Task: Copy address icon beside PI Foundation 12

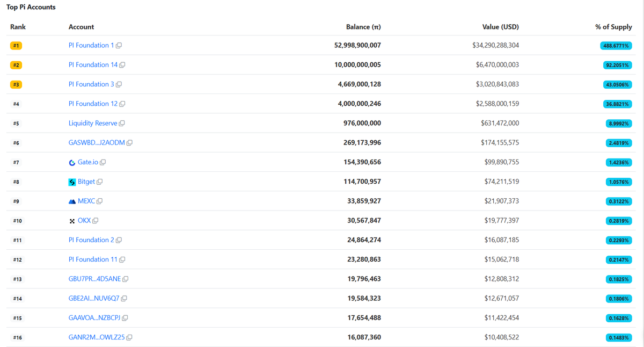Action: [x=122, y=104]
